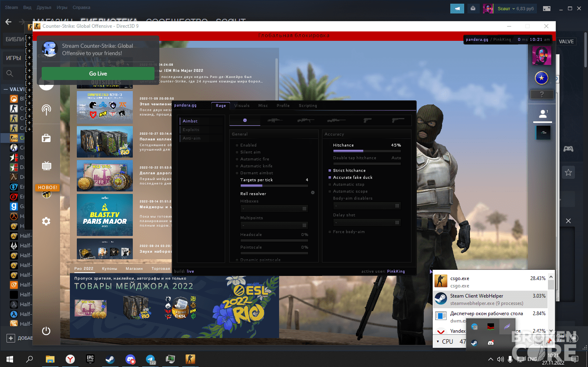Click the green Go Live button
Screen dimensions: 588x367
point(98,73)
